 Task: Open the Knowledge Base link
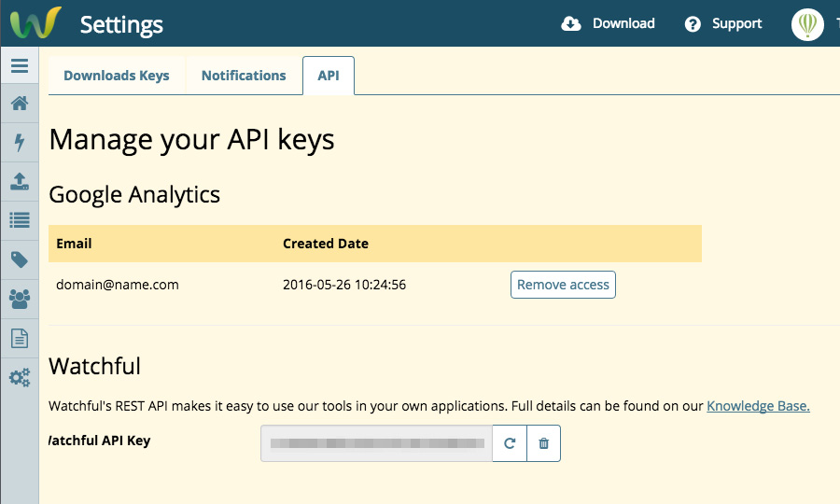(758, 406)
